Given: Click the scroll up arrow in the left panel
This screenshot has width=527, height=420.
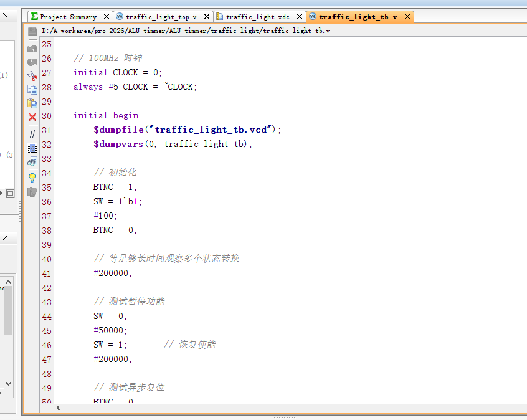Looking at the screenshot, I should [x=8, y=282].
